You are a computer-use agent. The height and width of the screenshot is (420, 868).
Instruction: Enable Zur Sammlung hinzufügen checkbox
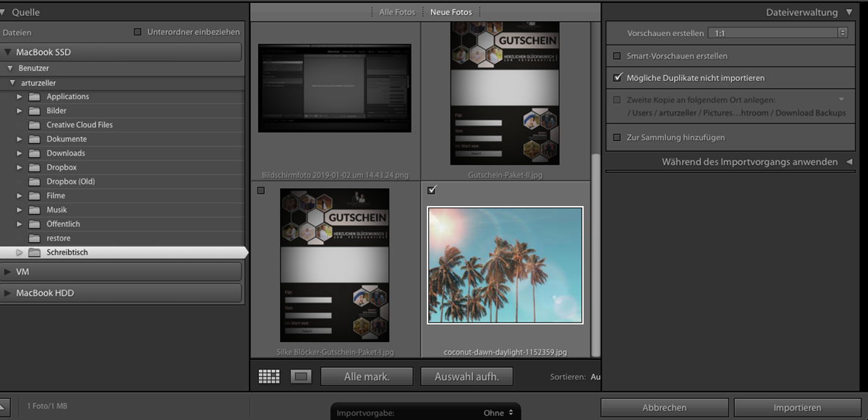coord(617,137)
